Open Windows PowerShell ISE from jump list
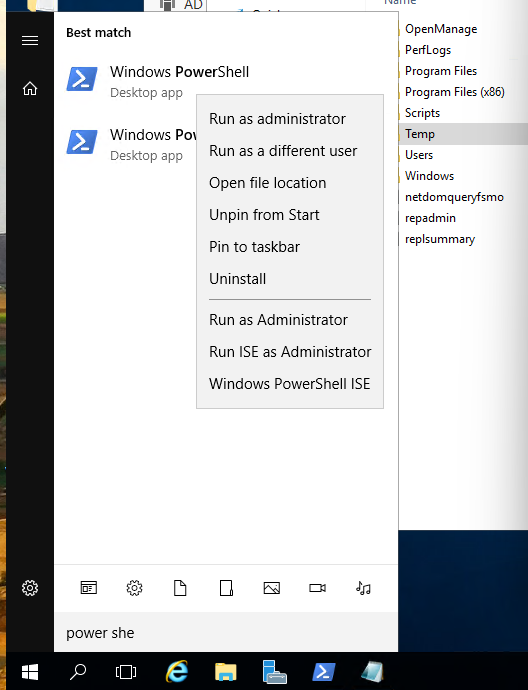This screenshot has width=528, height=690. 290,384
